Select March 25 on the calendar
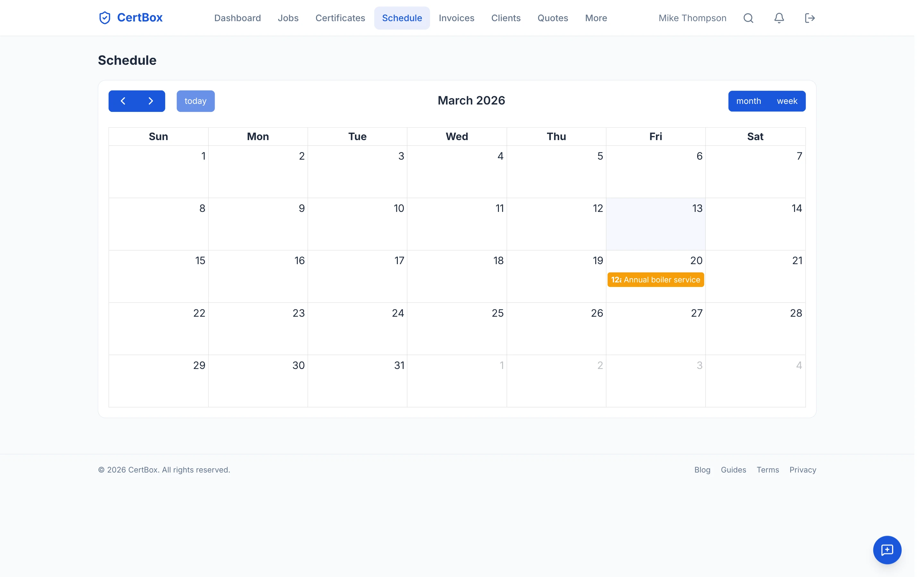 tap(457, 329)
